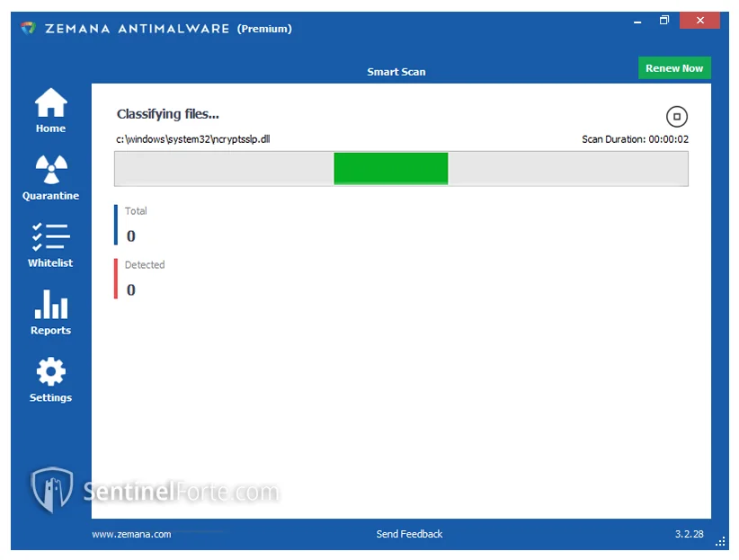Screen dimensions: 739x560
Task: Click the Total count value
Action: [131, 236]
